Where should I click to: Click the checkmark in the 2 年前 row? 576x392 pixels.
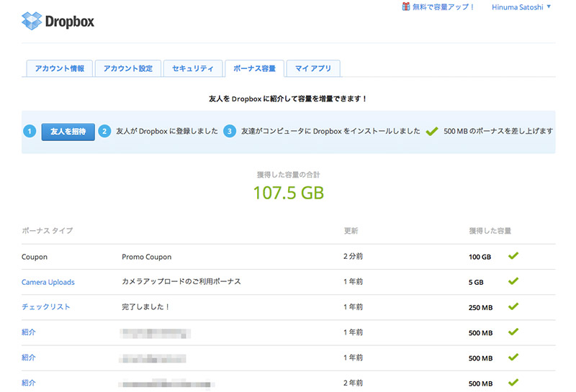point(513,382)
